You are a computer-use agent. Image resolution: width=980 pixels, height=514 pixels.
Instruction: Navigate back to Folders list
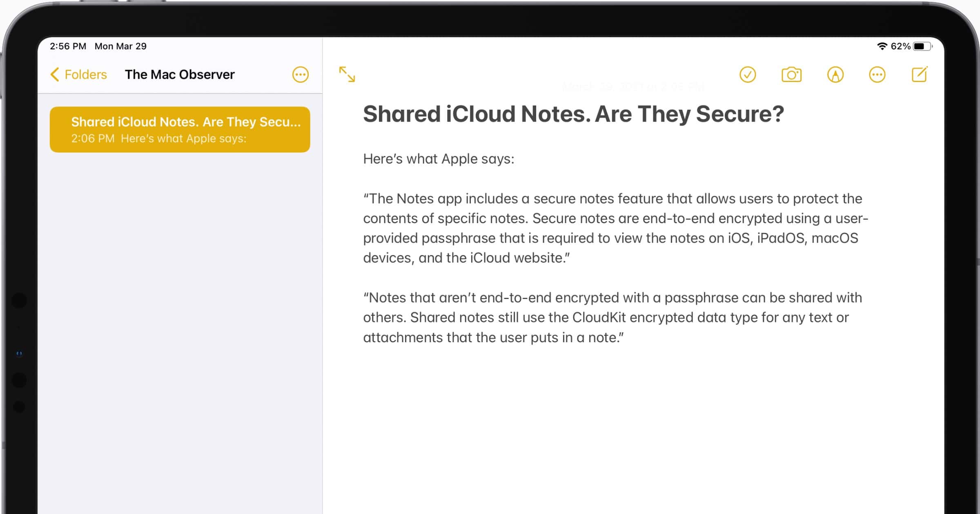pos(78,74)
